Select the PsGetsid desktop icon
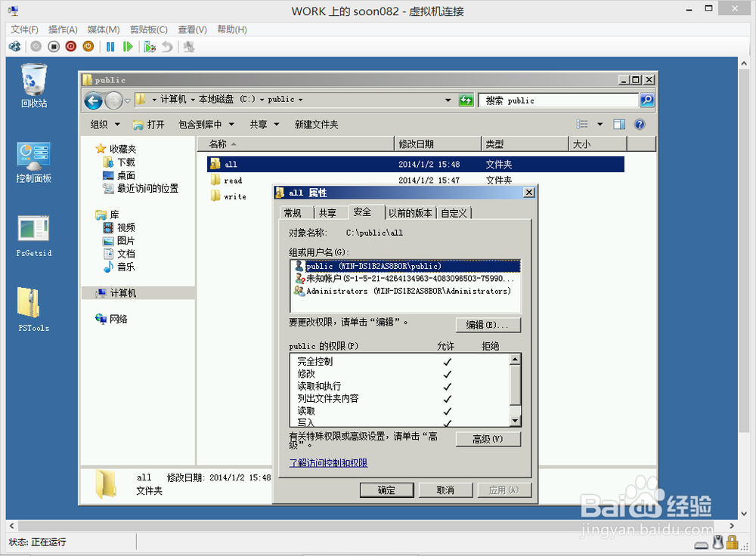The width and height of the screenshot is (756, 556). tap(34, 236)
